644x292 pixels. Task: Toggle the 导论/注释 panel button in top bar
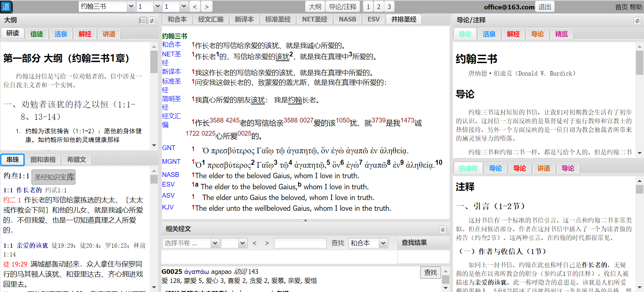(x=342, y=7)
